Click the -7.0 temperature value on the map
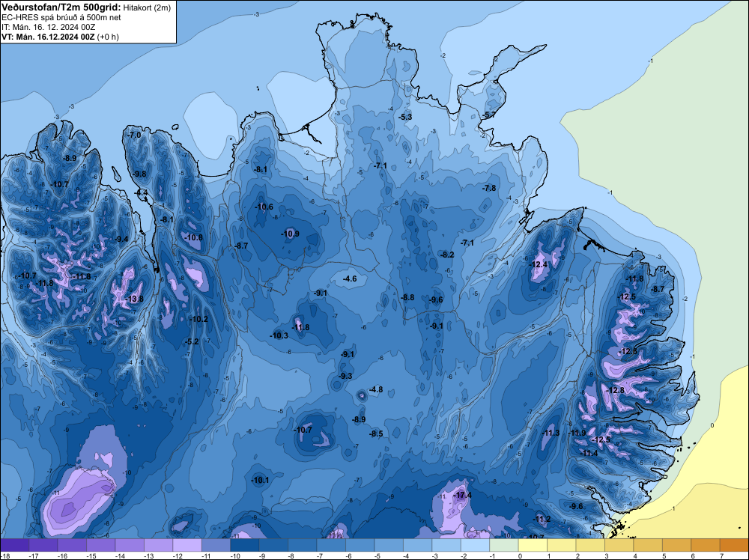 135,135
